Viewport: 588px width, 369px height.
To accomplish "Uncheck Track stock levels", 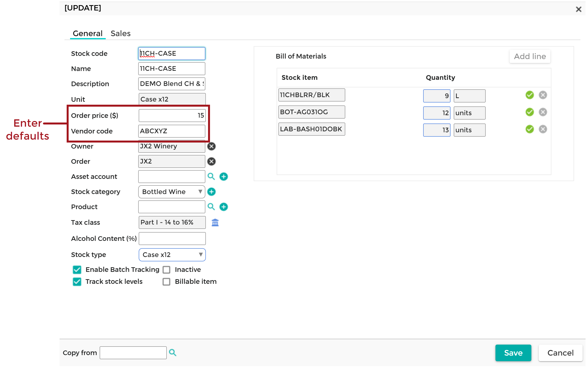I will pyautogui.click(x=77, y=282).
